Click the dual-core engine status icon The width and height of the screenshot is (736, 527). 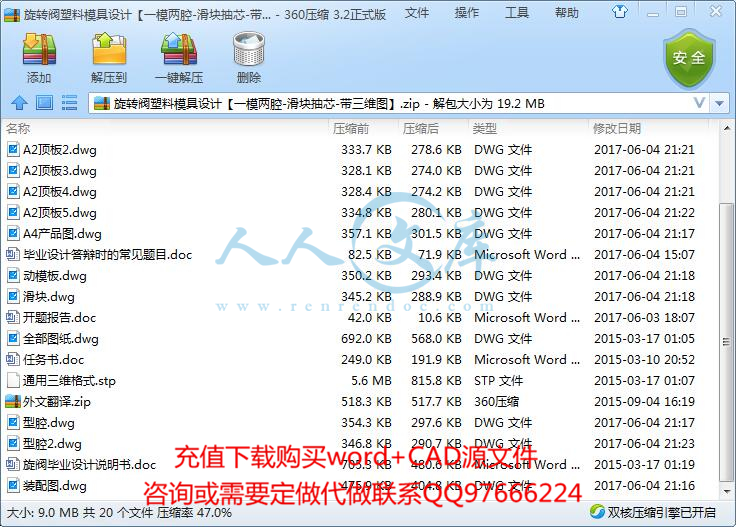597,512
